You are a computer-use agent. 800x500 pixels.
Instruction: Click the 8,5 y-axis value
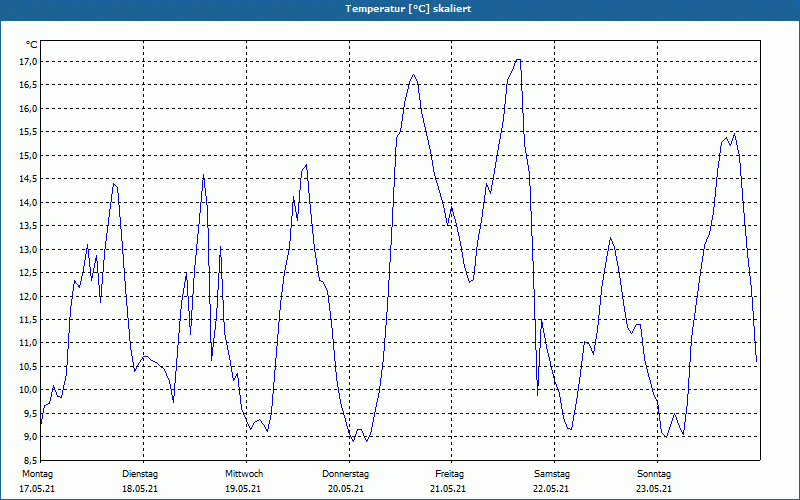click(x=30, y=460)
